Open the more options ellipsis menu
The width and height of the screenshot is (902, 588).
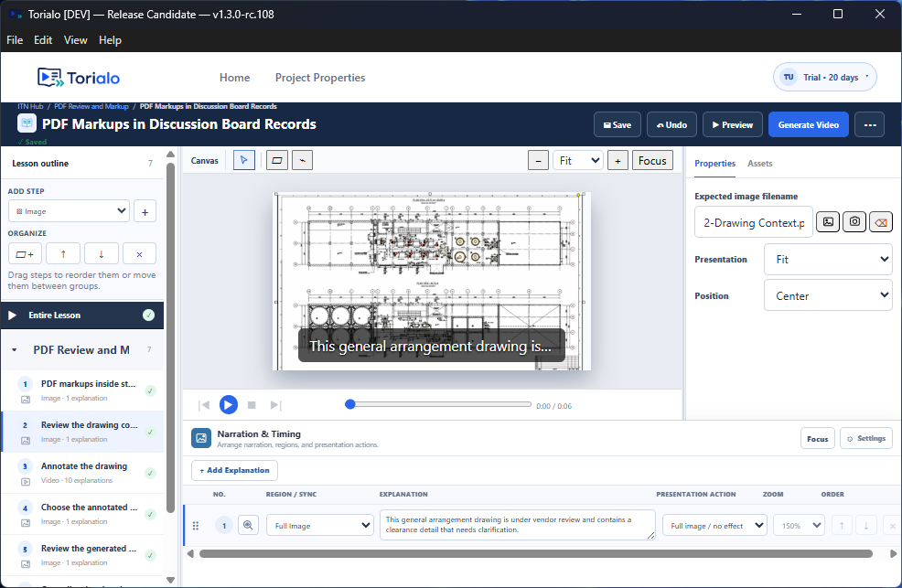(870, 124)
